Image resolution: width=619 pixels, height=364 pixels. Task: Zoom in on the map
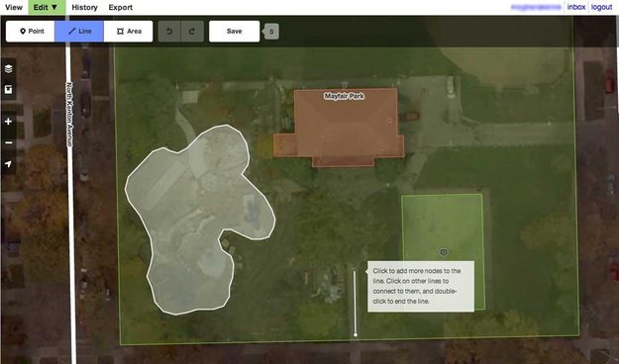8,122
